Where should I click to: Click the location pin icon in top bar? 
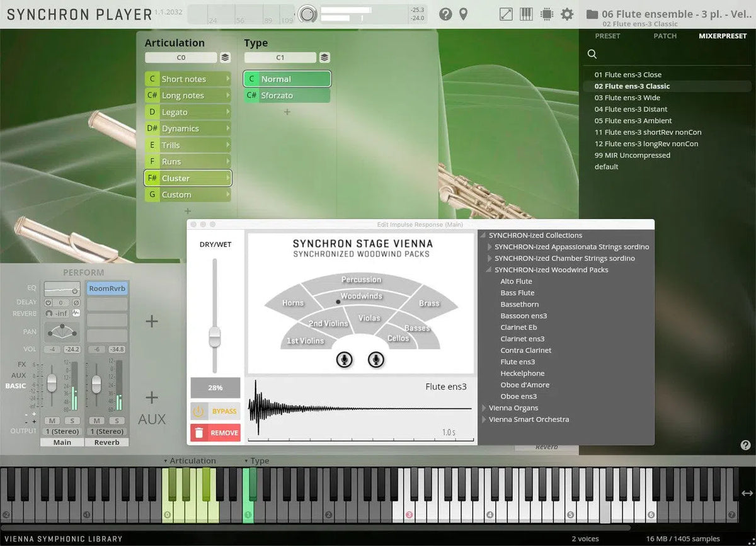[463, 14]
